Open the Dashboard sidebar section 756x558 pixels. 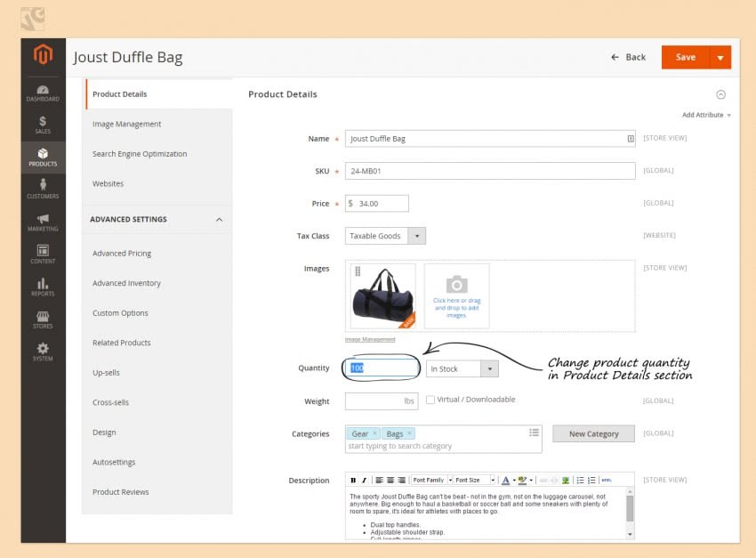click(x=43, y=93)
